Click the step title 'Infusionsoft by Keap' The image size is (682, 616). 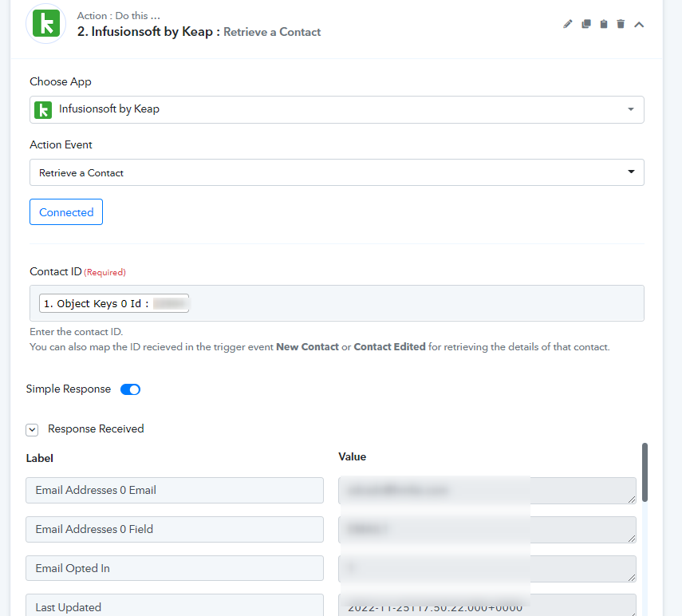(152, 32)
